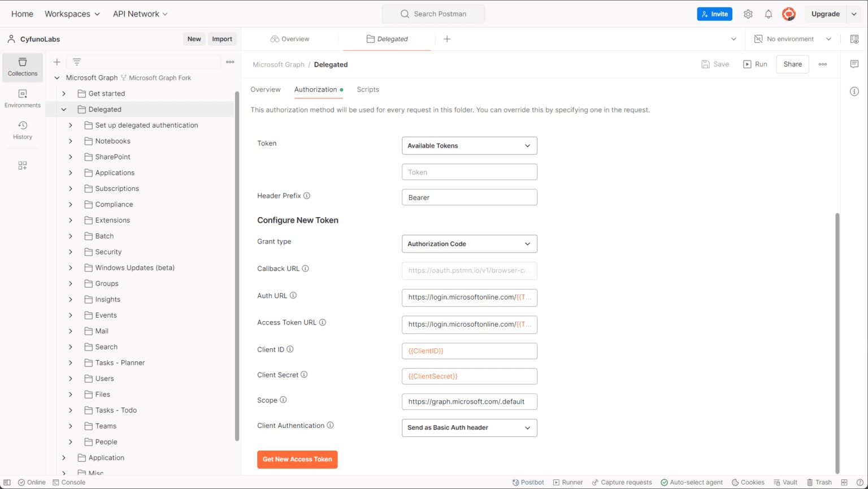Screen dimensions: 868x489
Task: Open the Workspaces dropdown menu
Action: tap(72, 14)
